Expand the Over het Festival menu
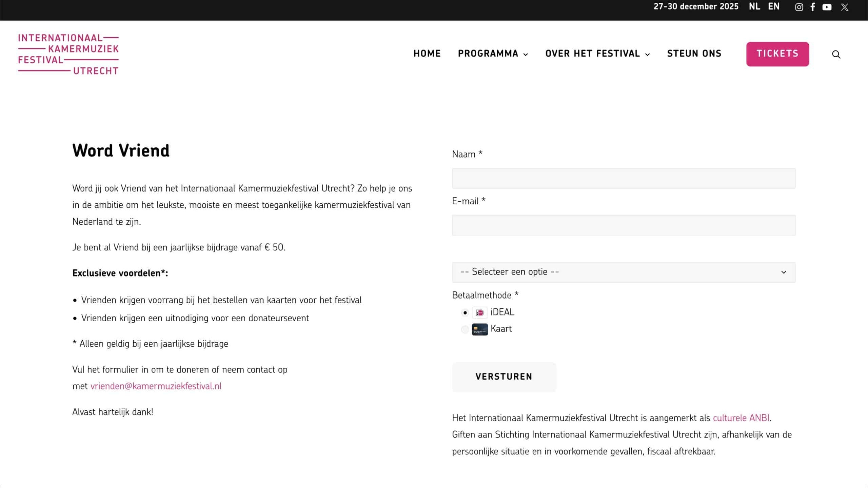This screenshot has width=868, height=488. click(597, 54)
